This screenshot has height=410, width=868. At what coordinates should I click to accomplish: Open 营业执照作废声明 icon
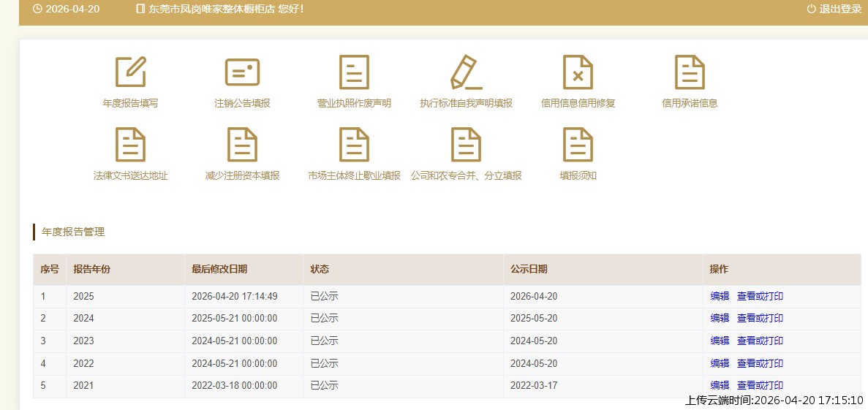click(354, 72)
